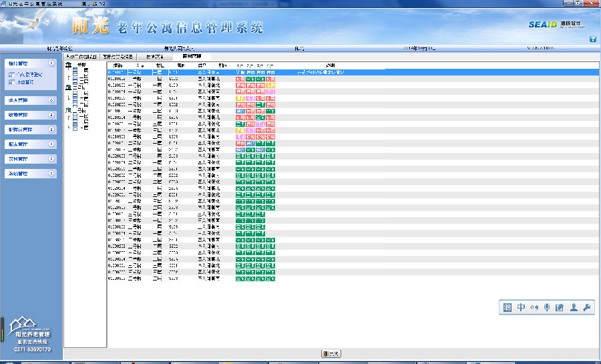Viewport: 601px width, 364px height.
Task: Toggle the IME punctuation mode icon
Action: (534, 307)
